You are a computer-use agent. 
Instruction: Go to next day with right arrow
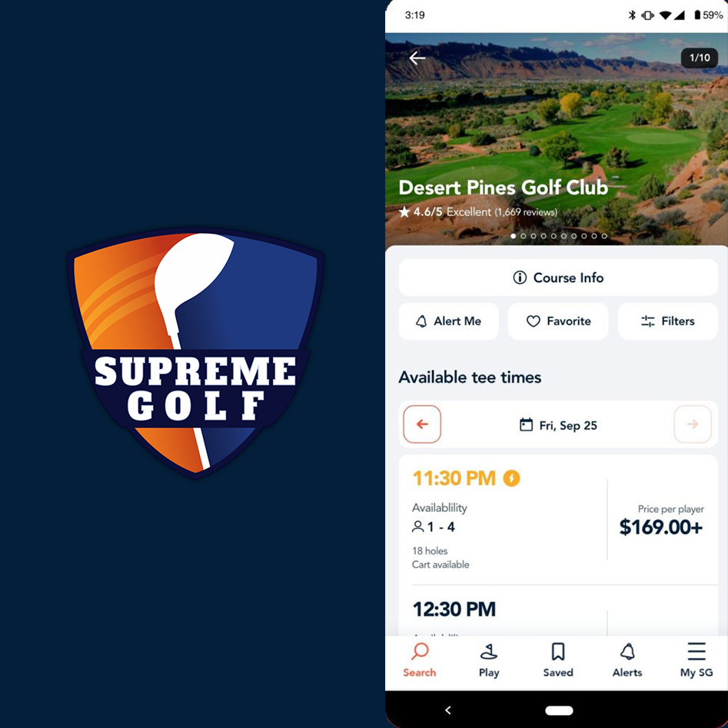coord(692,424)
